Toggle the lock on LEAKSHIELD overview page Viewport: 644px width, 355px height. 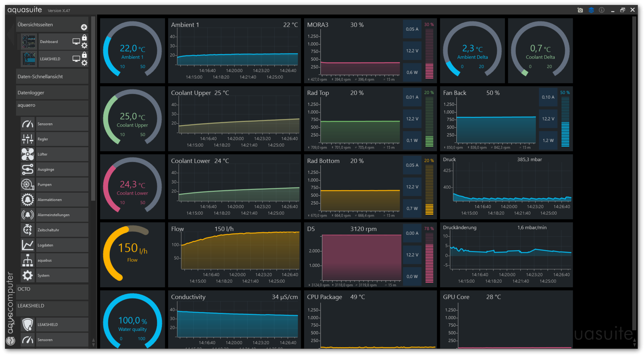point(85,55)
